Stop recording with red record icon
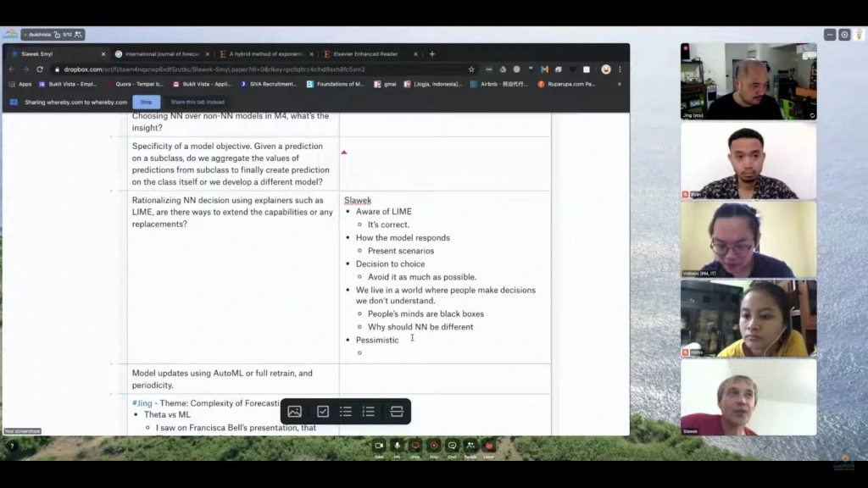The width and height of the screenshot is (868, 488). click(x=433, y=446)
